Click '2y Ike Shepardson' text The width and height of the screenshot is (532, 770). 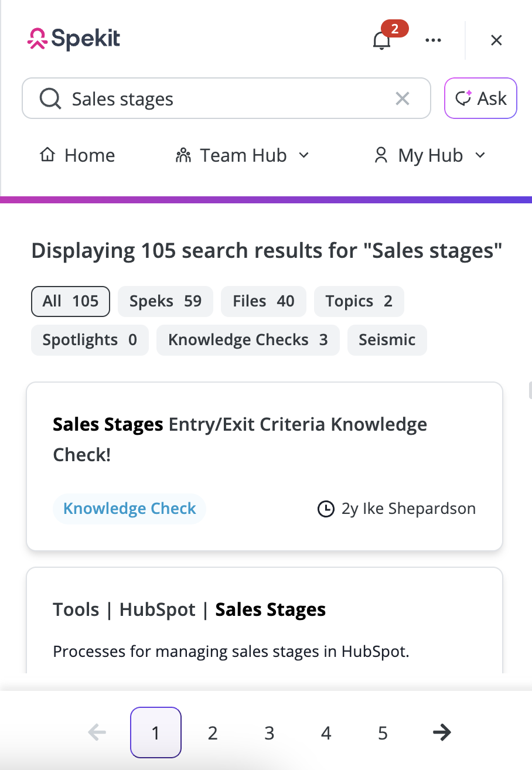(408, 509)
